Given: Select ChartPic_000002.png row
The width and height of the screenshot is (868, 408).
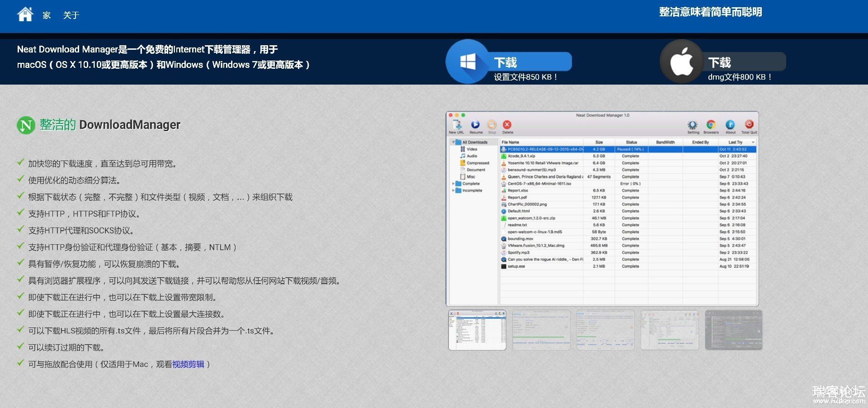Looking at the screenshot, I should pyautogui.click(x=628, y=204).
